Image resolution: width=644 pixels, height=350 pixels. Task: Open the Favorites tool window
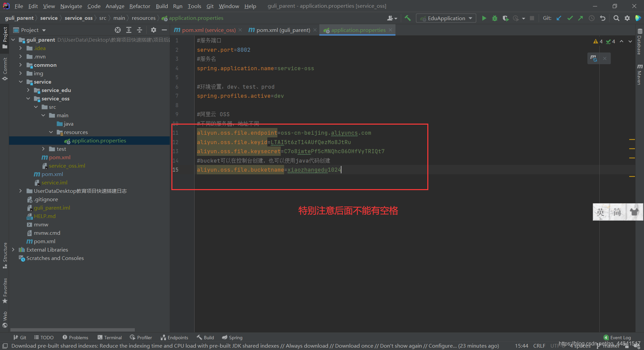tap(5, 291)
